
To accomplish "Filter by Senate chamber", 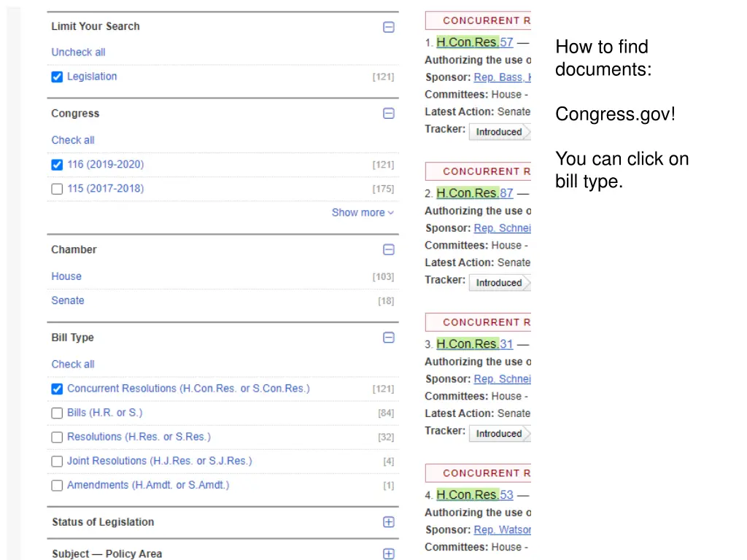I will 68,300.
